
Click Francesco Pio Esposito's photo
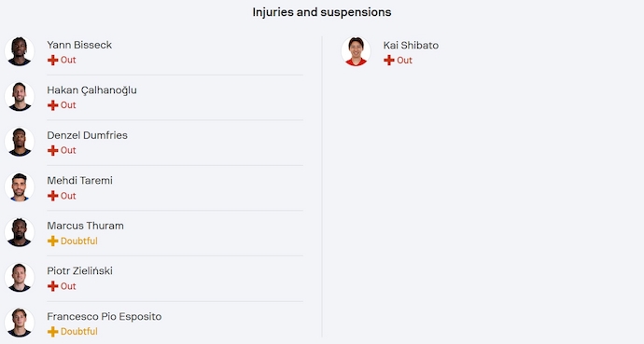tap(20, 323)
